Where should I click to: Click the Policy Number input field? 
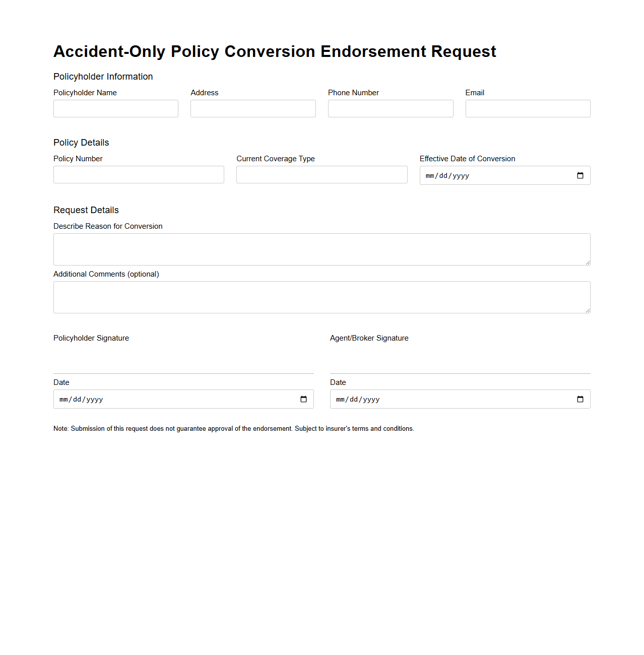click(x=139, y=174)
